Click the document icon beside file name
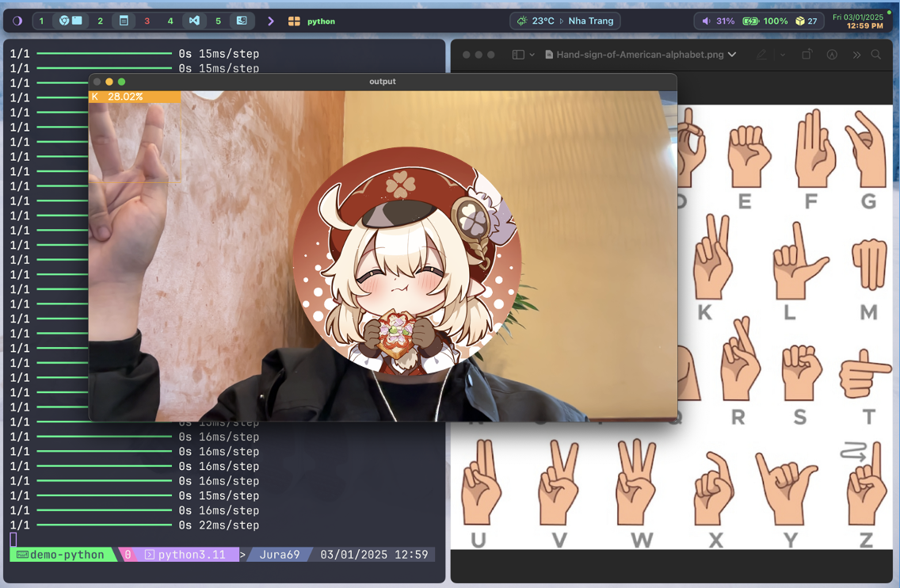 tap(549, 55)
